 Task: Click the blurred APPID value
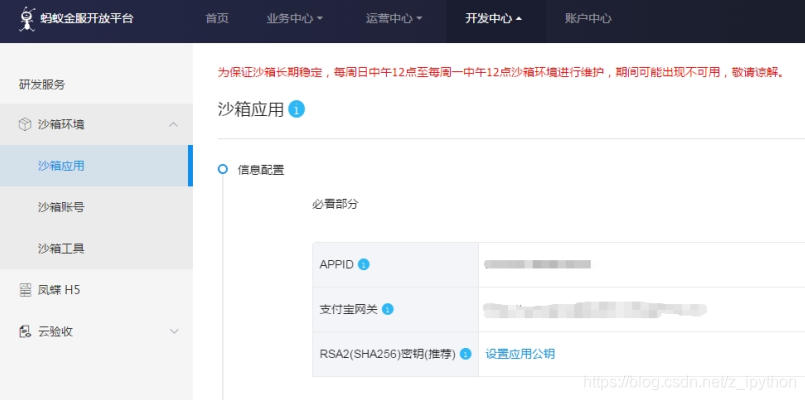pyautogui.click(x=538, y=264)
